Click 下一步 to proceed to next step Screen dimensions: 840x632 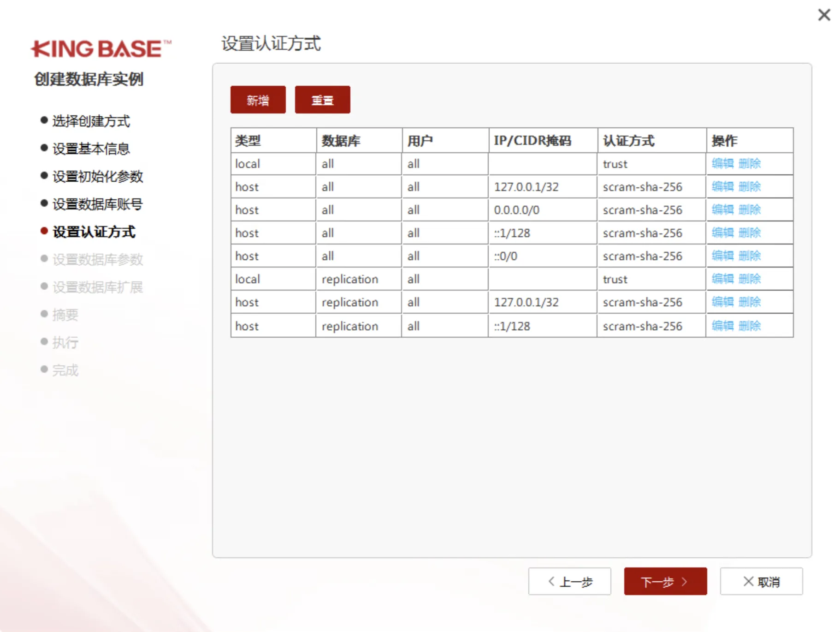click(665, 582)
